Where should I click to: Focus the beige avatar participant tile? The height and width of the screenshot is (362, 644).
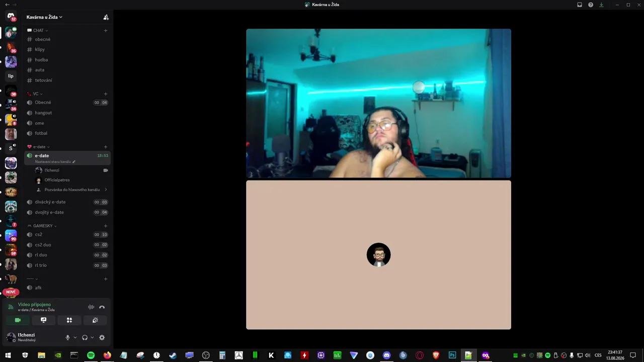click(378, 255)
